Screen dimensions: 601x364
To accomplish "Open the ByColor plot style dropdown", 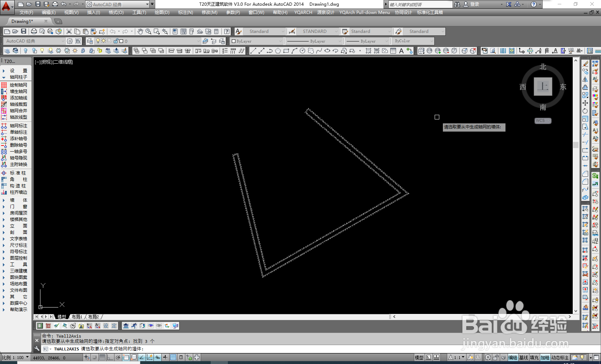I will click(x=413, y=41).
